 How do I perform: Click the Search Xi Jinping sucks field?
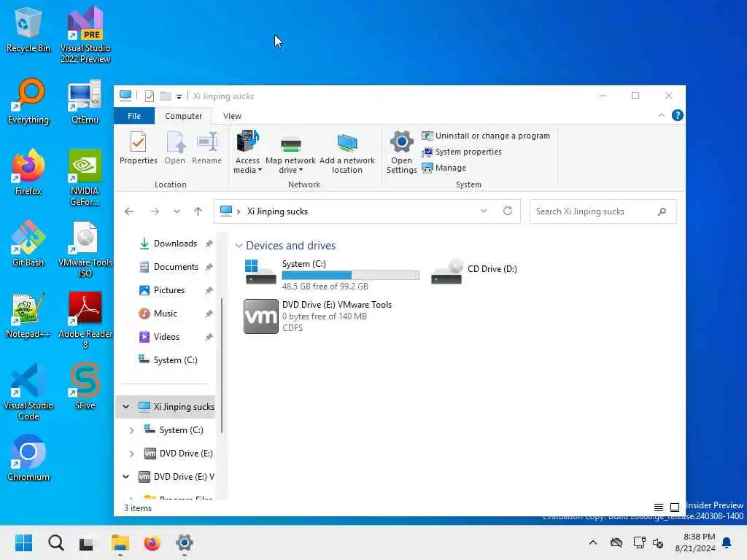tap(603, 211)
